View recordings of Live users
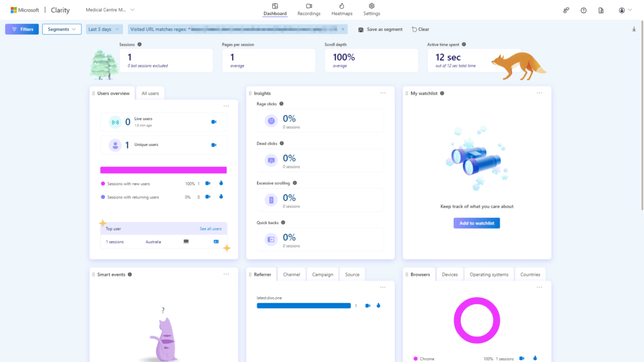 tap(214, 122)
